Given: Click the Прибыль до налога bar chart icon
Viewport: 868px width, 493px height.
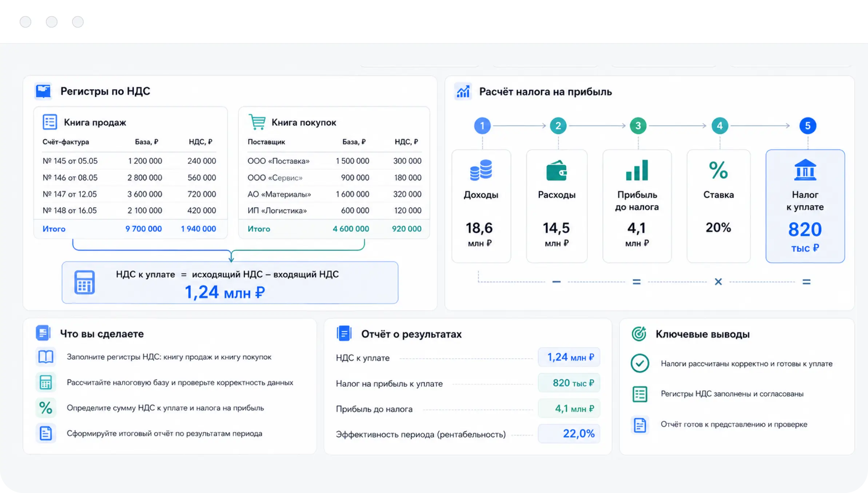Looking at the screenshot, I should pos(637,170).
